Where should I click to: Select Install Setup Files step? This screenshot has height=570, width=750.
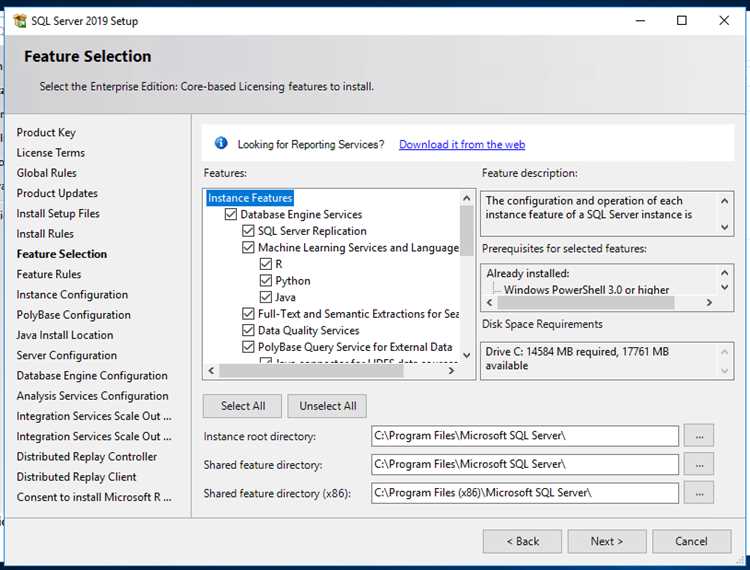click(x=58, y=213)
